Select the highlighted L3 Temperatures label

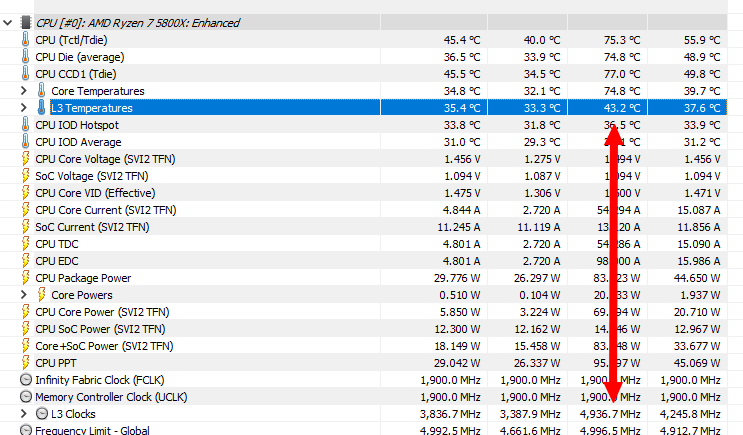[x=91, y=108]
